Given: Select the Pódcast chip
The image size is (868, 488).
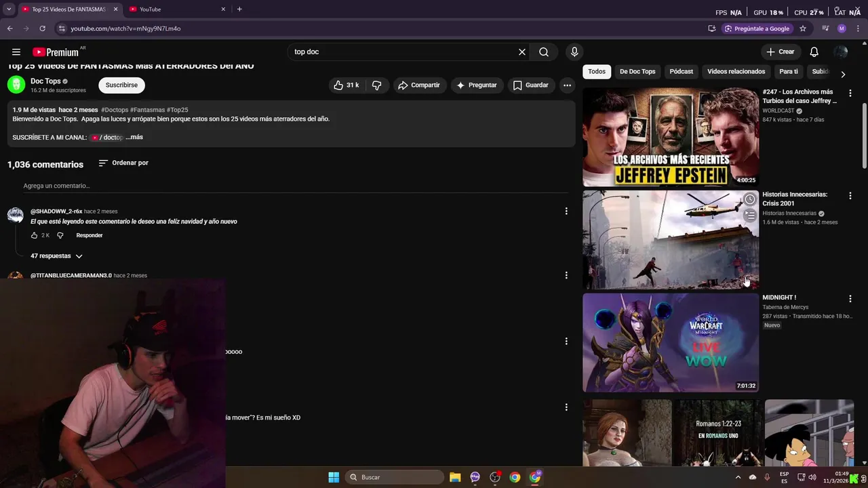Looking at the screenshot, I should click(682, 72).
